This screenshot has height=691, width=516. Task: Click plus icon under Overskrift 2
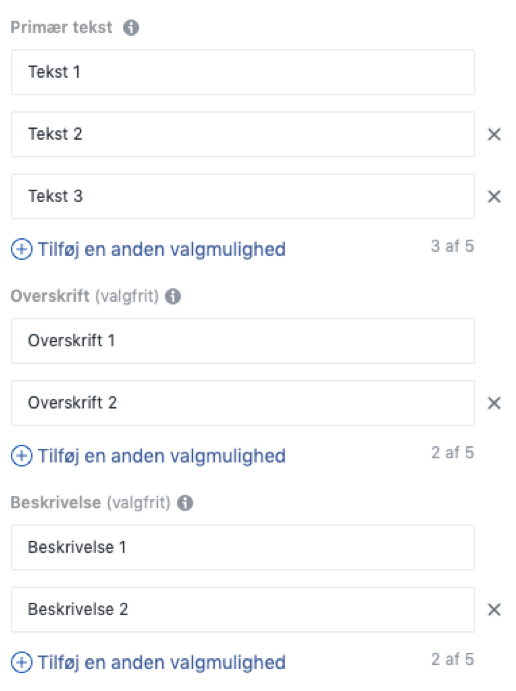coord(22,456)
